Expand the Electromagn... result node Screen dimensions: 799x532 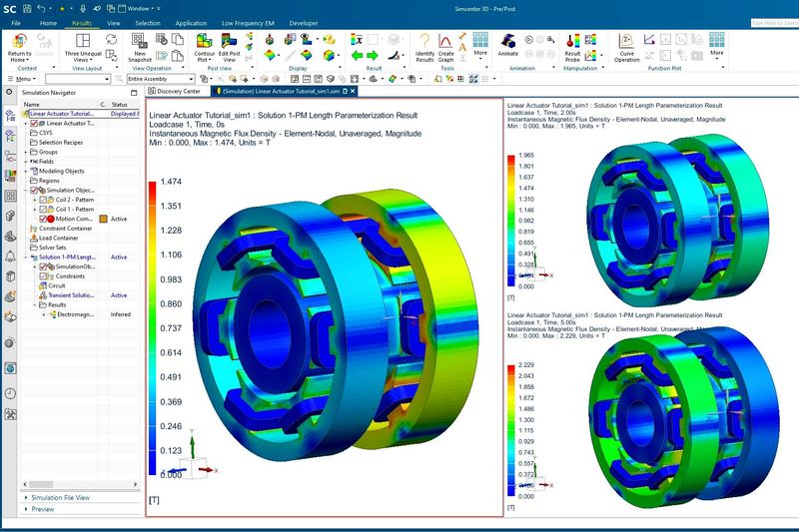(x=44, y=314)
